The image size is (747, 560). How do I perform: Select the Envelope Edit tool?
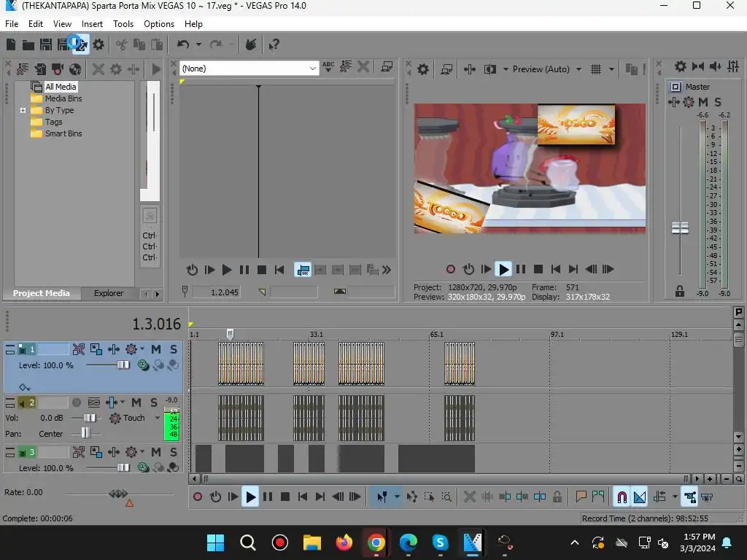(412, 497)
